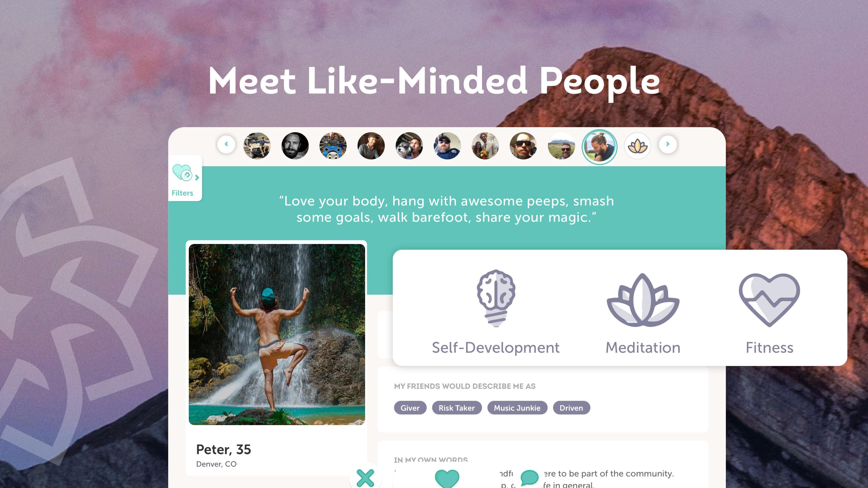Open Peter's waterfall profile photo
868x488 pixels.
tap(277, 335)
